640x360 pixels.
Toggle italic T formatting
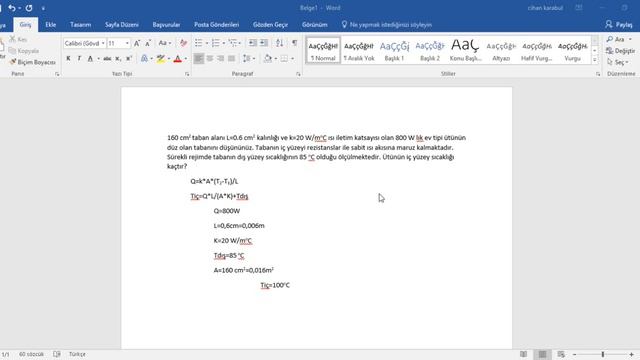pyautogui.click(x=79, y=59)
